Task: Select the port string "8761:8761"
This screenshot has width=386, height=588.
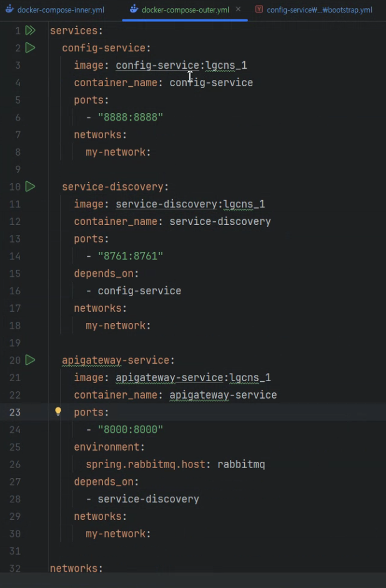Action: [x=131, y=256]
